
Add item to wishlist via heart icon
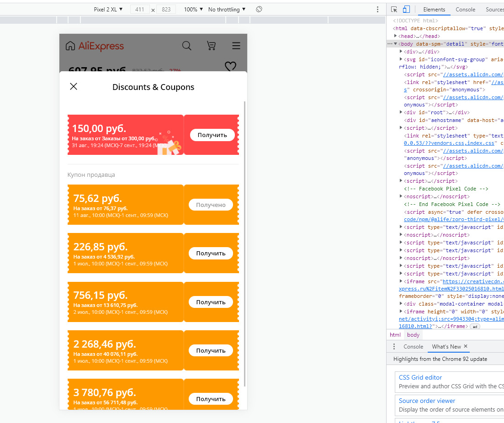pos(230,66)
